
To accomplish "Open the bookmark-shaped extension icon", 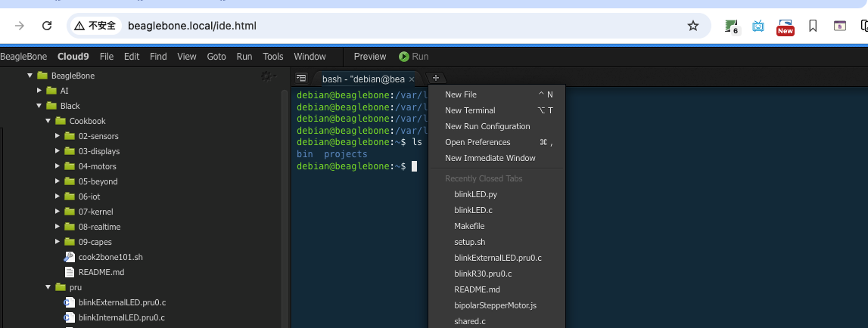I will pyautogui.click(x=813, y=26).
